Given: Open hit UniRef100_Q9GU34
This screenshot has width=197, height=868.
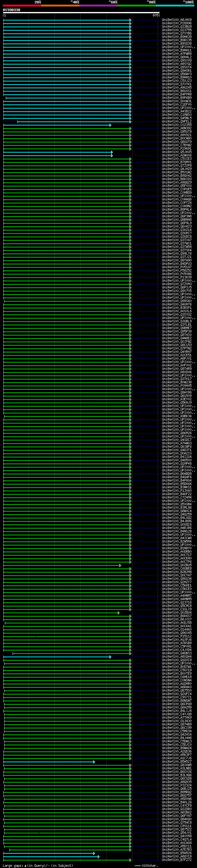Looking at the screenshot, I should [177, 579].
